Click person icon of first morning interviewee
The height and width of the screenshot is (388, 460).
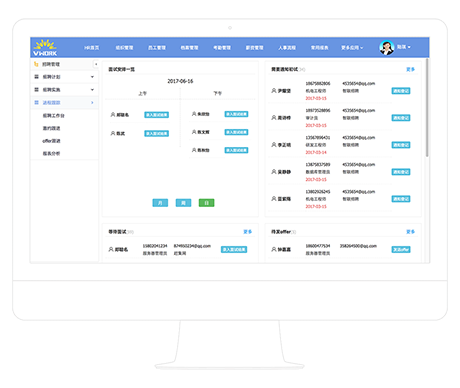(x=113, y=115)
